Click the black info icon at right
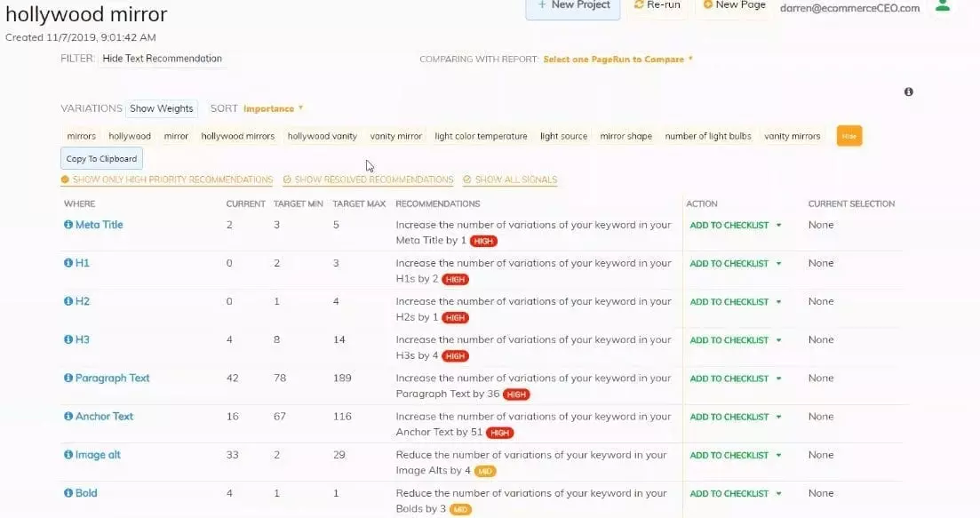 point(908,92)
